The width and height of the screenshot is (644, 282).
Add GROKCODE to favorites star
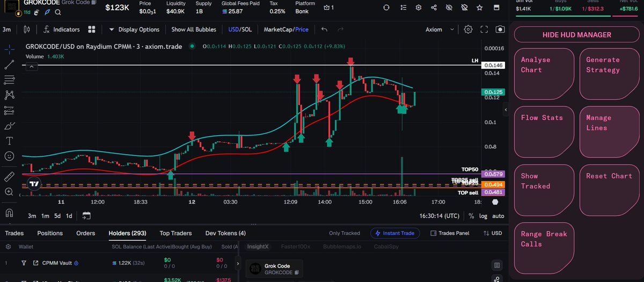(480, 8)
